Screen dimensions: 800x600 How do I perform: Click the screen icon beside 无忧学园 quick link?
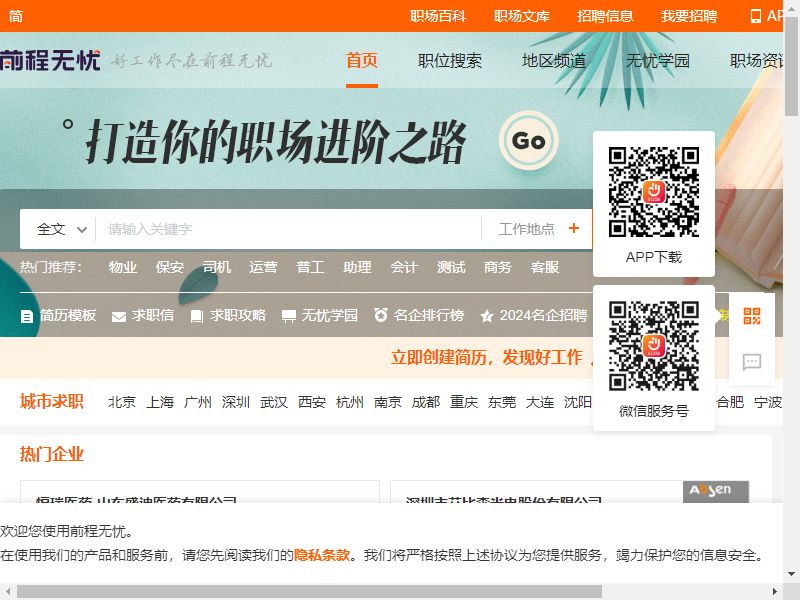point(289,317)
